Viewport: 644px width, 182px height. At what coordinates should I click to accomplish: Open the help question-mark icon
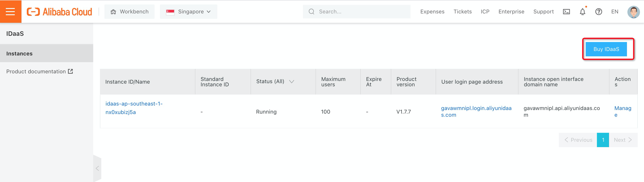[x=599, y=12]
